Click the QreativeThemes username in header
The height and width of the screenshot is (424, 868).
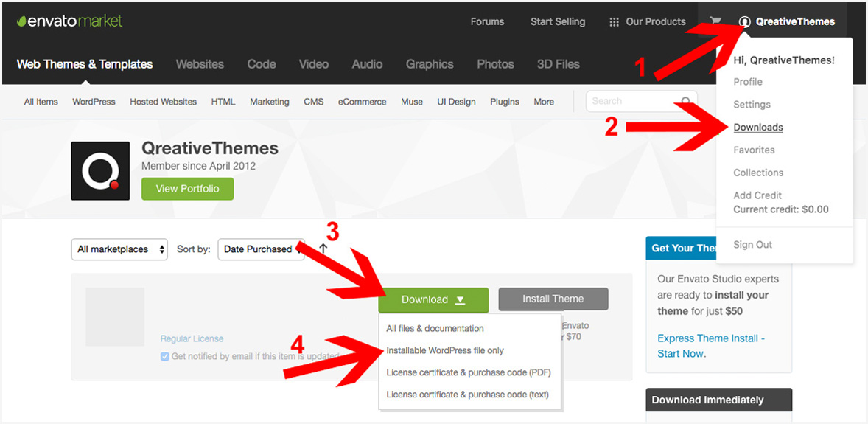point(795,21)
